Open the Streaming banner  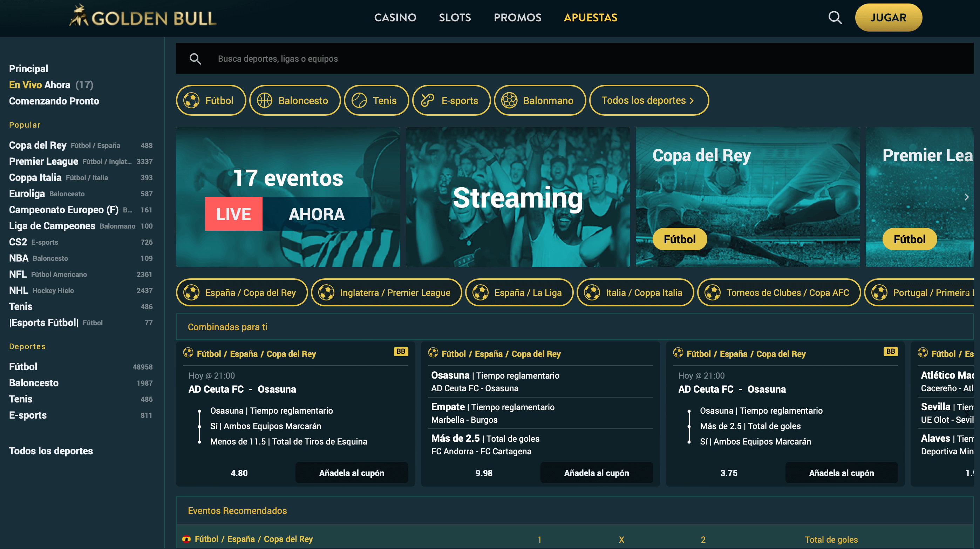[518, 197]
